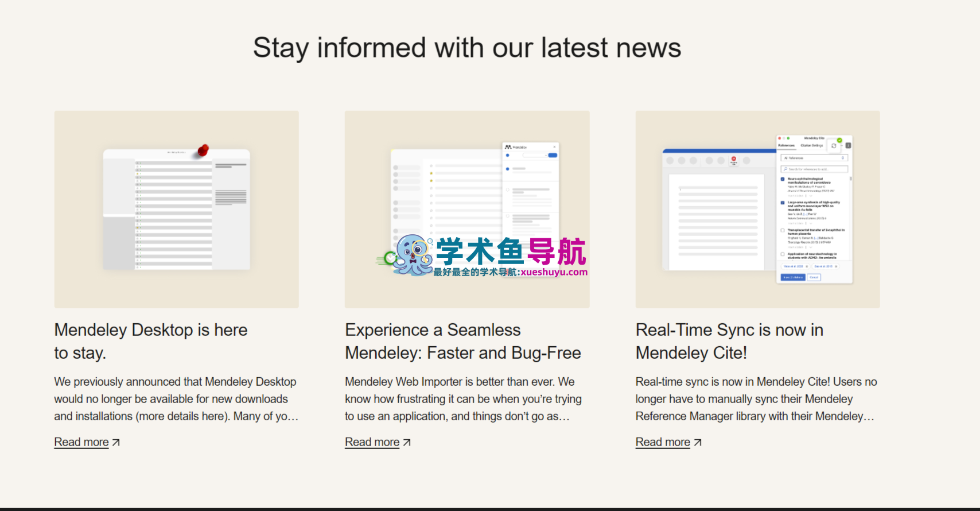Open Read more under Real-Time Sync article

663,443
